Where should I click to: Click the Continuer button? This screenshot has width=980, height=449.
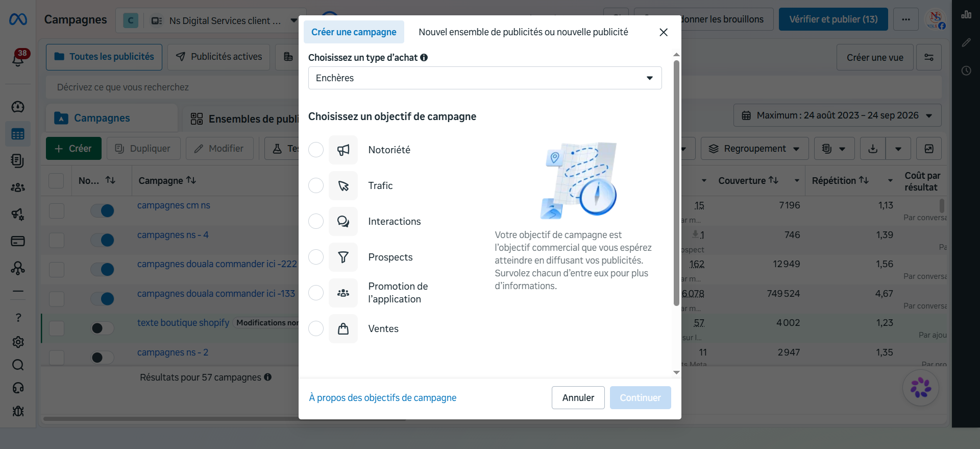click(641, 398)
